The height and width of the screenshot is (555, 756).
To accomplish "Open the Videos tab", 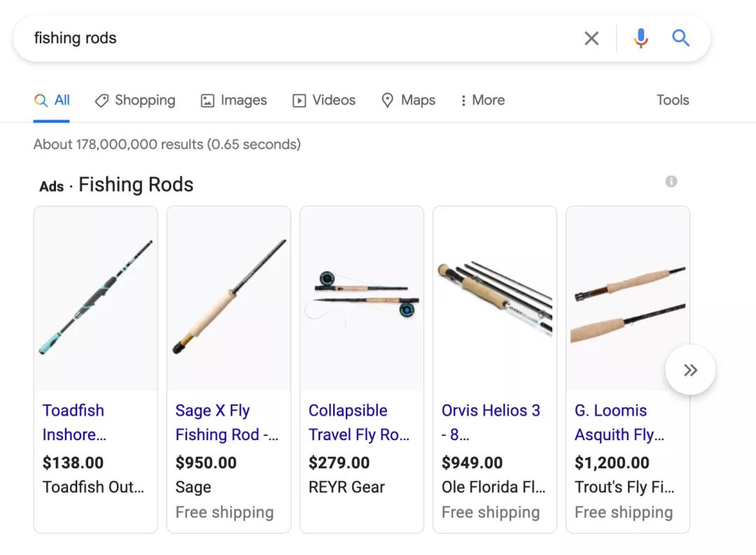I will (324, 100).
